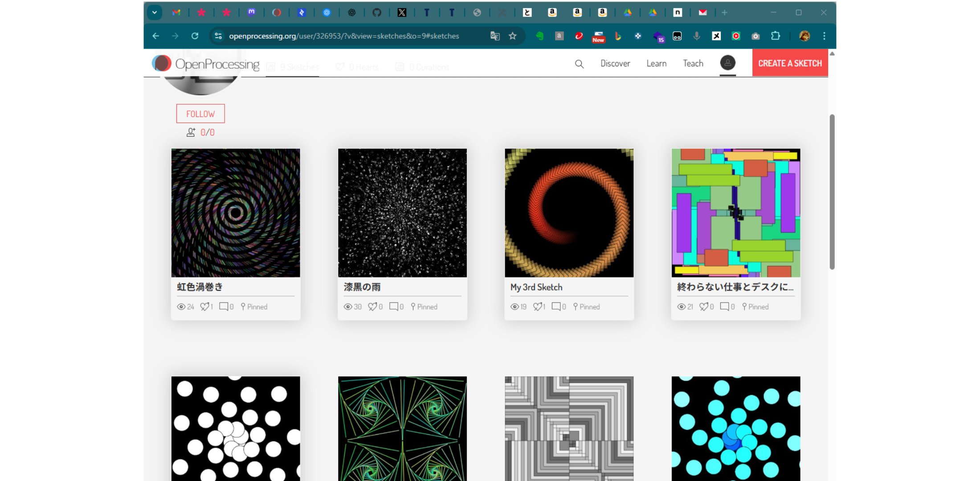Toggle the heart on 漆黒の雨 sketch

[372, 306]
